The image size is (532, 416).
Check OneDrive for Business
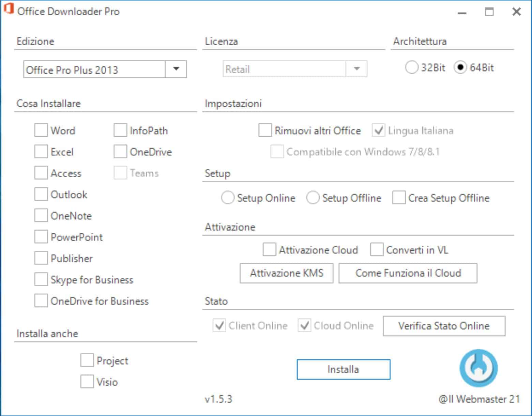pyautogui.click(x=41, y=301)
